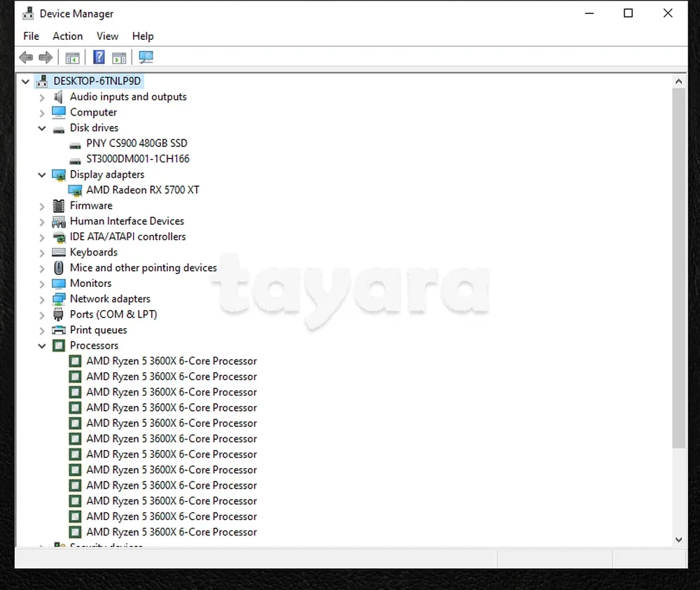Viewport: 700px width, 590px height.
Task: Click the Back arrow toolbar button
Action: 26,57
